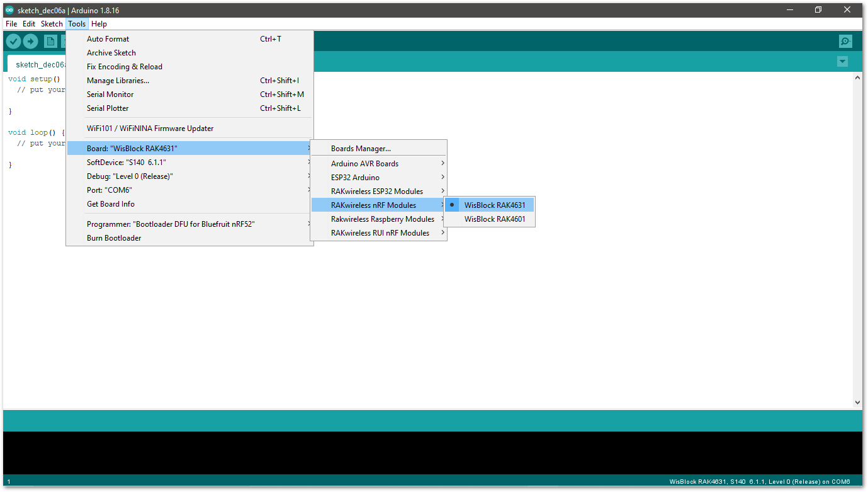
Task: Click Get Board Info menu entry
Action: tap(189, 204)
